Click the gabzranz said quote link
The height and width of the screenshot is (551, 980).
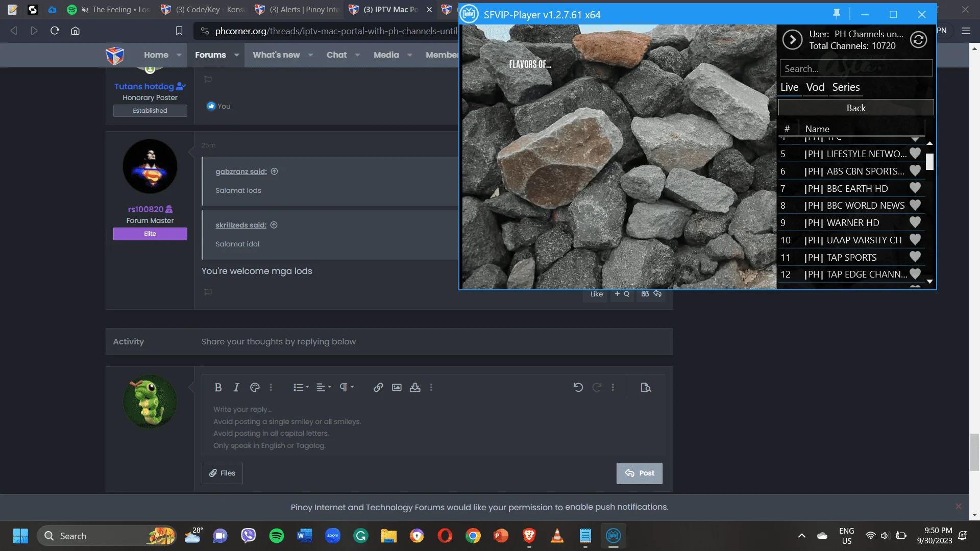pos(241,171)
